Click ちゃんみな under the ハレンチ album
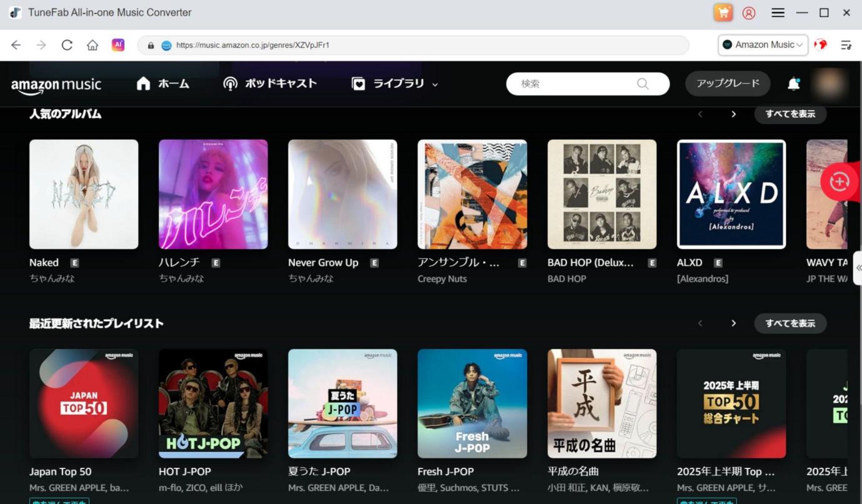This screenshot has height=504, width=862. [x=181, y=279]
